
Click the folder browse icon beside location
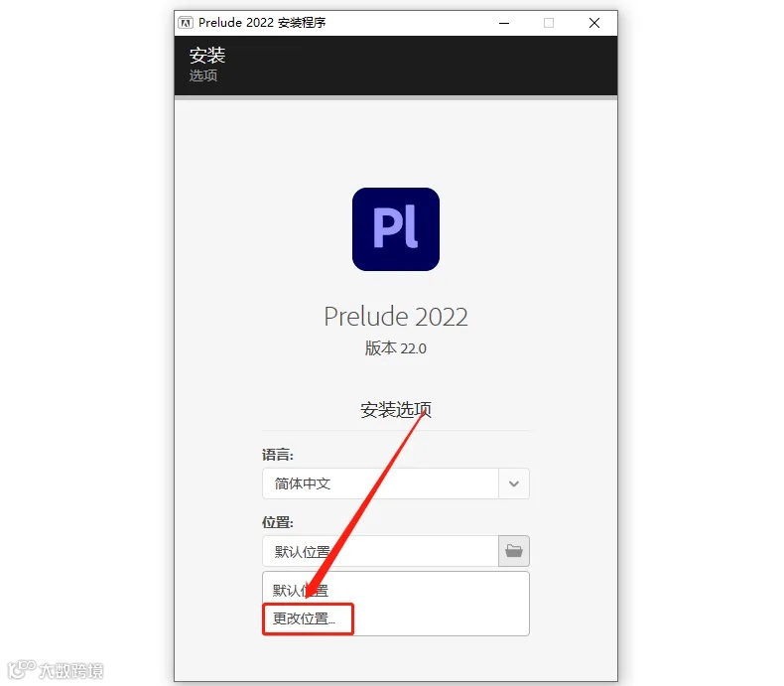513,551
